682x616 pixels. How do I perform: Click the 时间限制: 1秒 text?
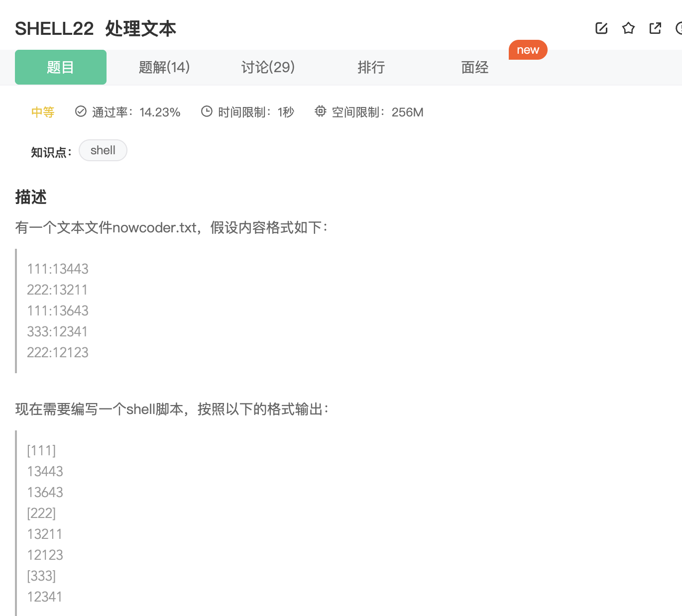(x=256, y=112)
